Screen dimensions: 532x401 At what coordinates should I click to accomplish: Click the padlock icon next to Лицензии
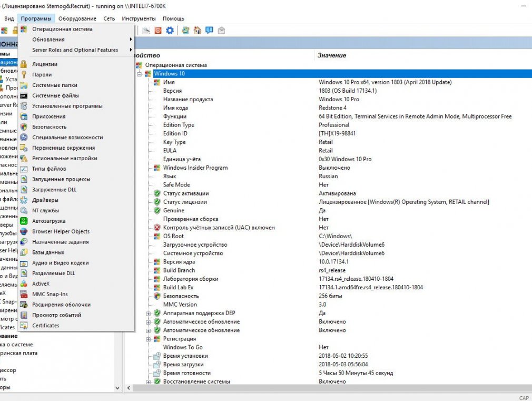[x=24, y=64]
